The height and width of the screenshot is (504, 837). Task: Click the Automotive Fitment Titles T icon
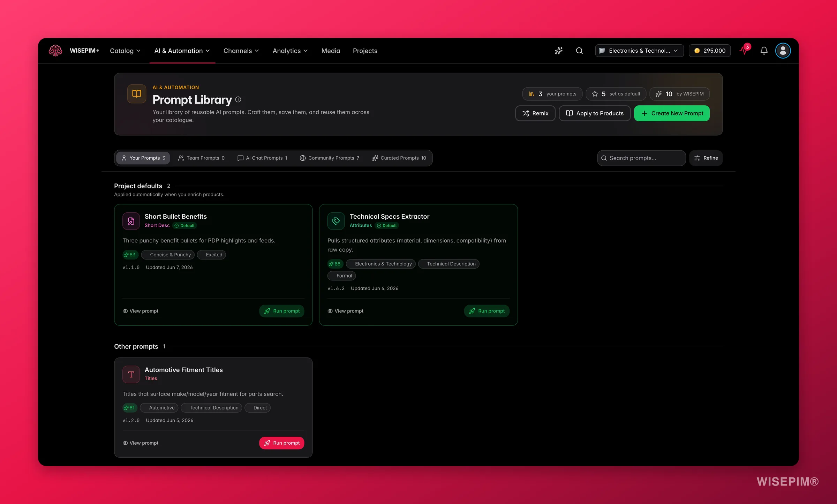131,374
